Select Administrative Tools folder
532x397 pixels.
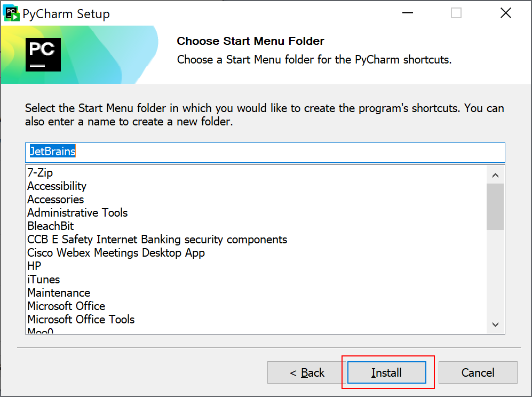point(77,213)
